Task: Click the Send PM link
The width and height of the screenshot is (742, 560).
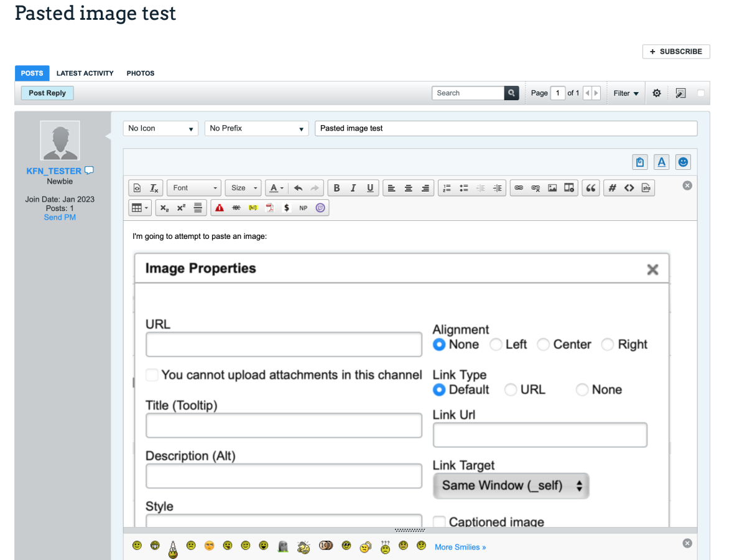Action: pyautogui.click(x=60, y=217)
